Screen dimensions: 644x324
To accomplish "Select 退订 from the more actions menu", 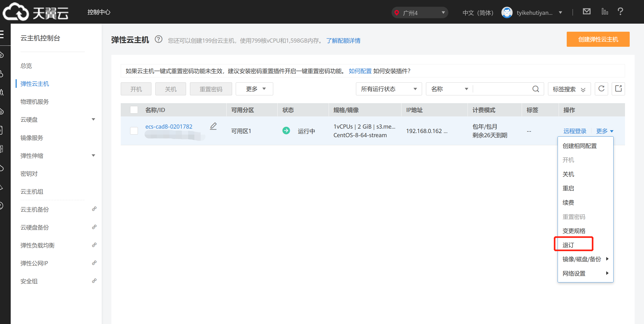I will tap(568, 245).
